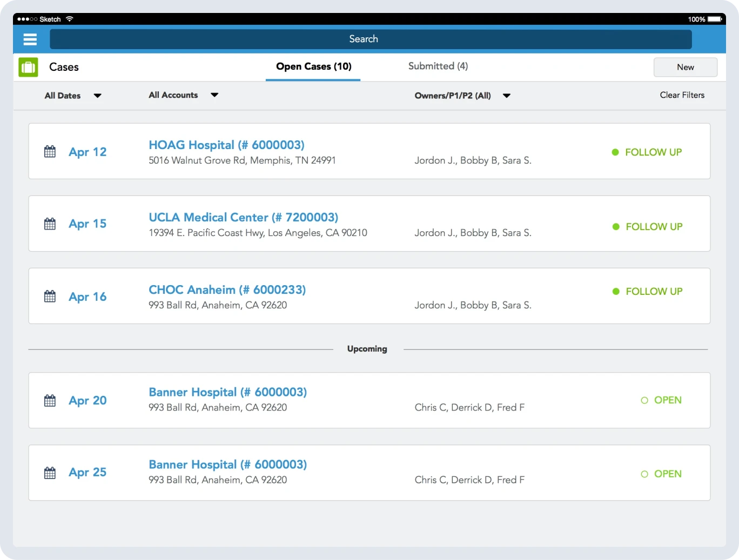The image size is (739, 560).
Task: Open Banner Hospital case dated Apr 25
Action: [x=228, y=464]
